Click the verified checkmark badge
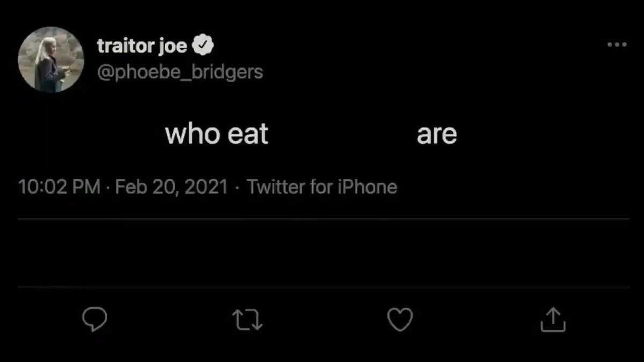The width and height of the screenshot is (644, 362). 203,46
